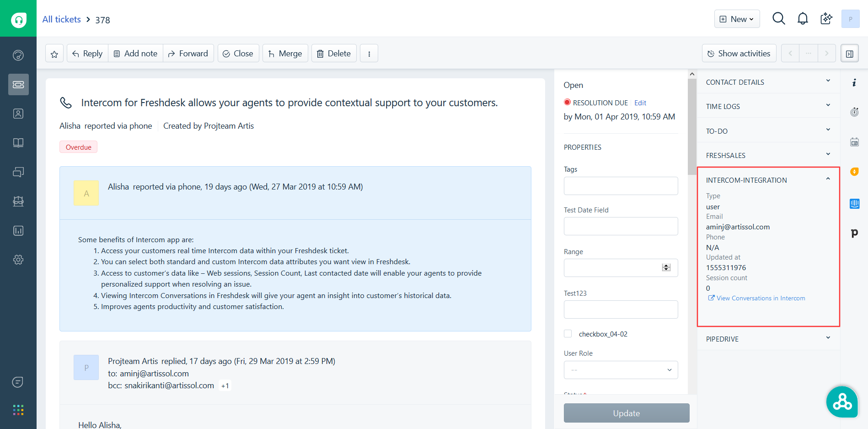868x429 pixels.
Task: Open the New dropdown button
Action: (x=737, y=19)
